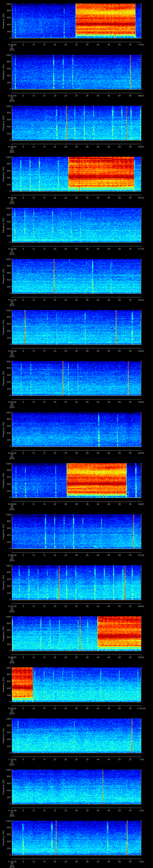The width and height of the screenshot is (153, 868).
Task: Click the 10:51:00 start time label
Action: (x=12, y=300)
